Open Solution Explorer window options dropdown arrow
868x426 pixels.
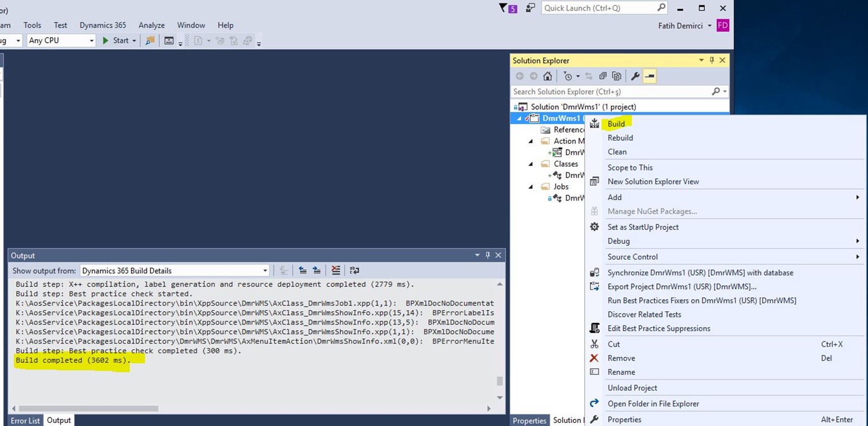pos(701,60)
